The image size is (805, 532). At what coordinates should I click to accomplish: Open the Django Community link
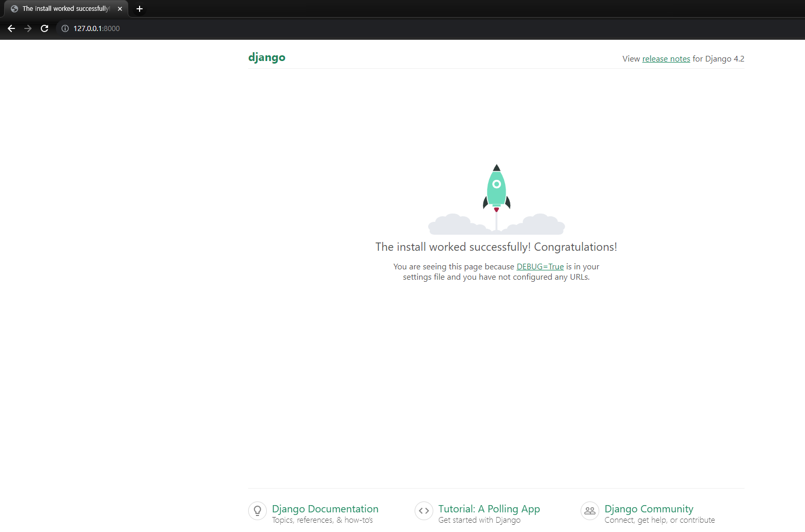649,509
